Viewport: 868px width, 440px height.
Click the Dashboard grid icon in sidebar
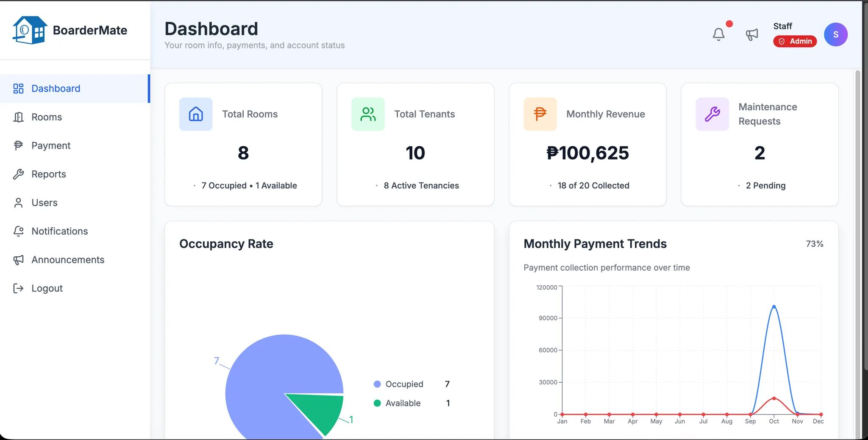click(18, 88)
